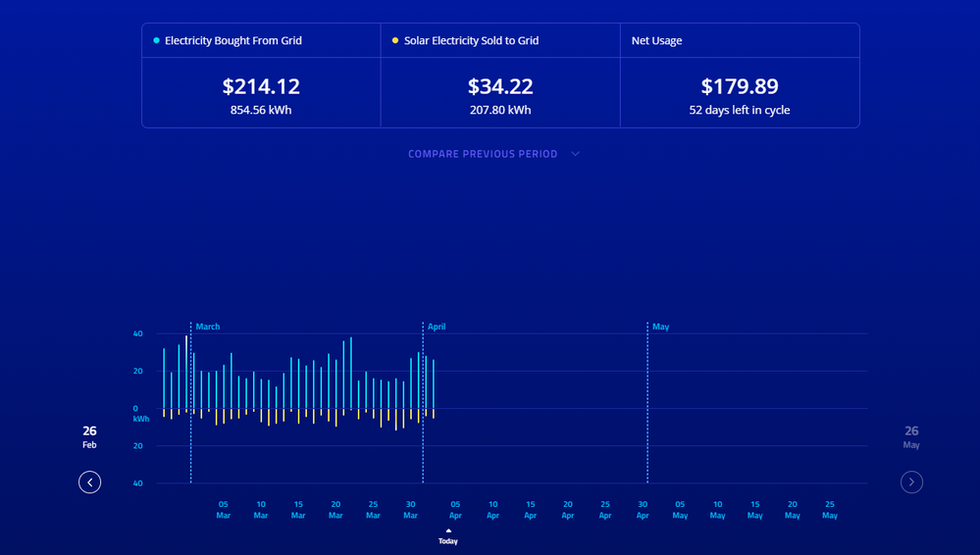Click the 05 Mar date on axis
This screenshot has height=555, width=980.
224,509
